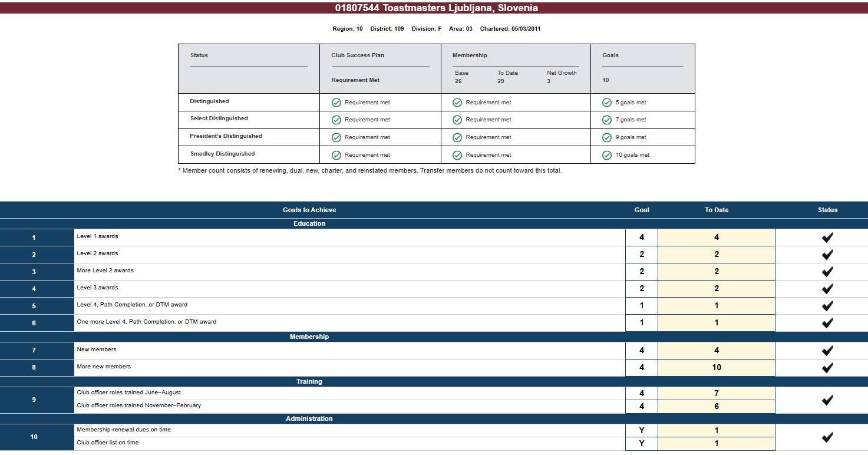This screenshot has width=868, height=455.
Task: Click the check icon beside 9 goals met
Action: pos(607,137)
